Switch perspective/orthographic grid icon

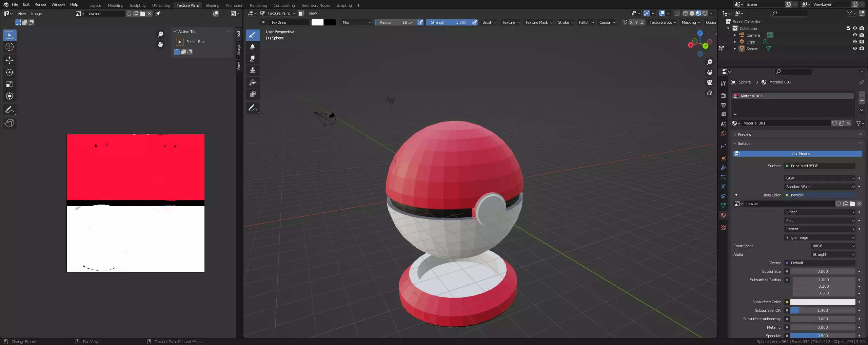(x=710, y=93)
